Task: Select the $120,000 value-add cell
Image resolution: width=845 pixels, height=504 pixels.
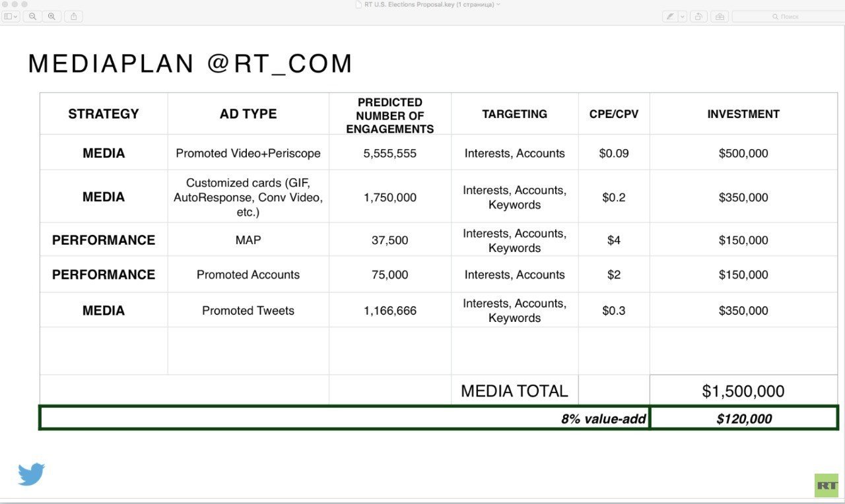Action: [743, 418]
